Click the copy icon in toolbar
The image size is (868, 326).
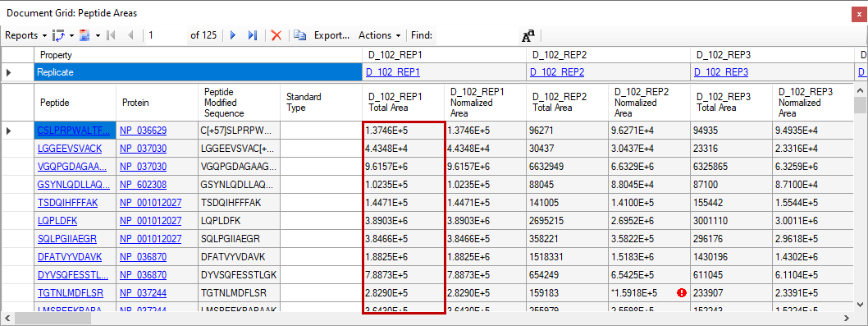300,35
